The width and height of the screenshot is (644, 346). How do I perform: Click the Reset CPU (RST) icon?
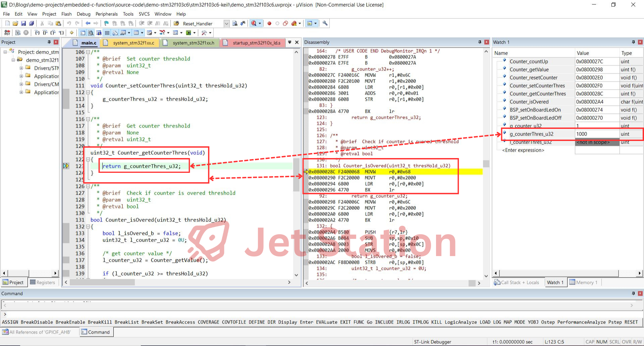coord(7,33)
